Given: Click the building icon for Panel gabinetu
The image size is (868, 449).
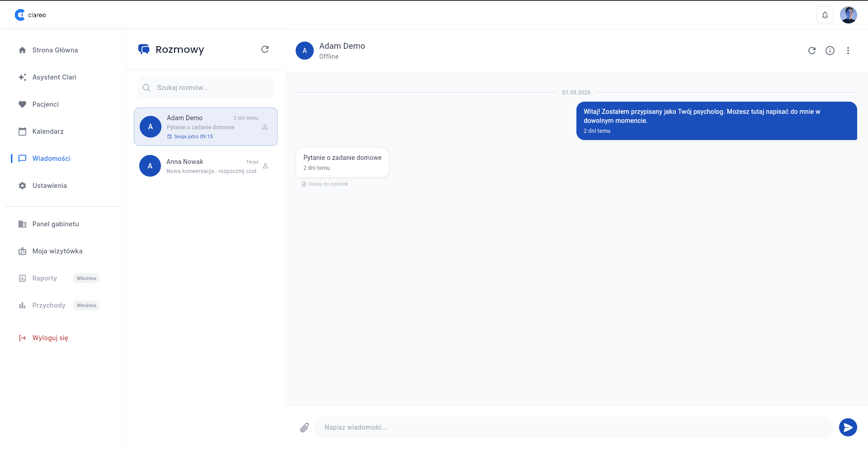Looking at the screenshot, I should 22,224.
